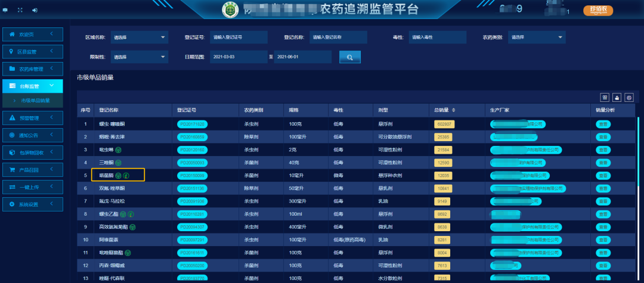The image size is (644, 283).
Task: Open the 系统设置 sidebar menu
Action: click(32, 204)
